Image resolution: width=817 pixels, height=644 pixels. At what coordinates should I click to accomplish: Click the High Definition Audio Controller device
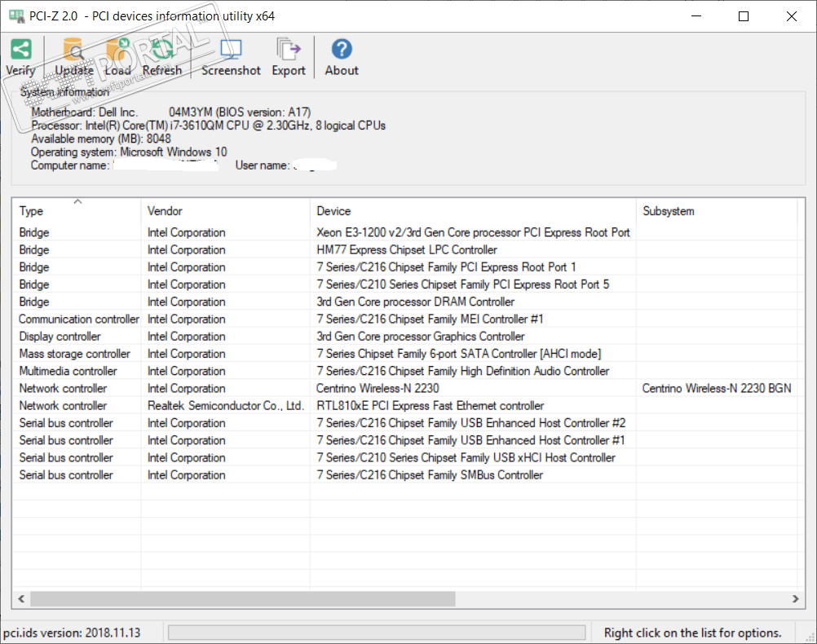click(462, 371)
